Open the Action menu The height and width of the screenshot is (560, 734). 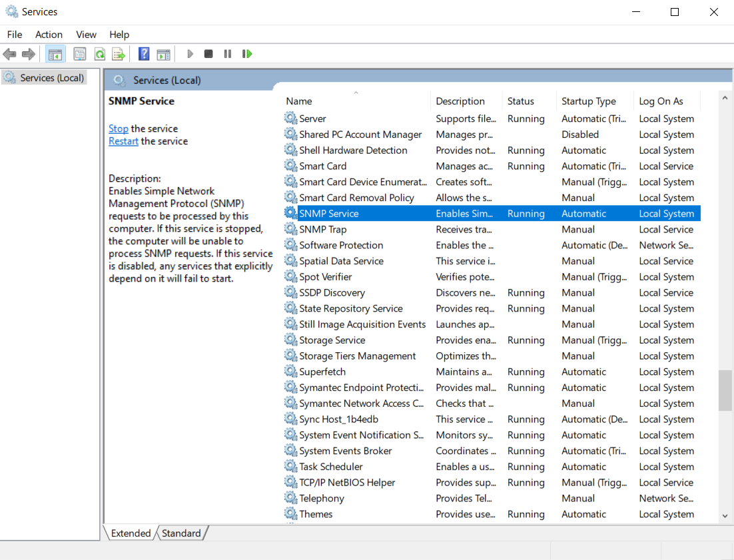click(49, 35)
